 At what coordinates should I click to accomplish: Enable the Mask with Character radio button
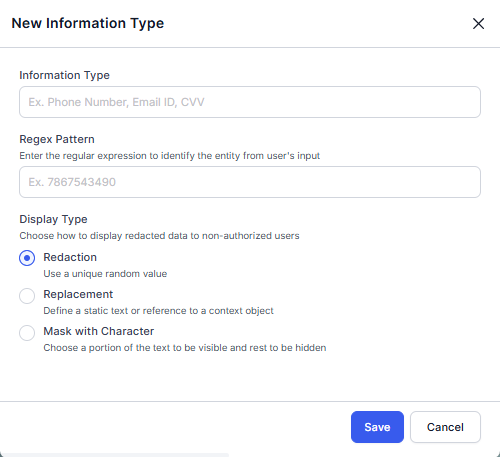click(x=27, y=333)
